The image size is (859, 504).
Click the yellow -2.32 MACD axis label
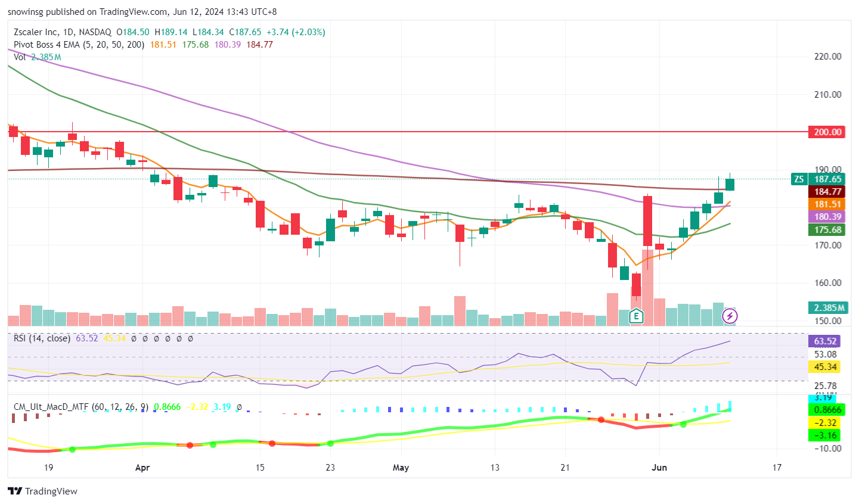(x=824, y=422)
